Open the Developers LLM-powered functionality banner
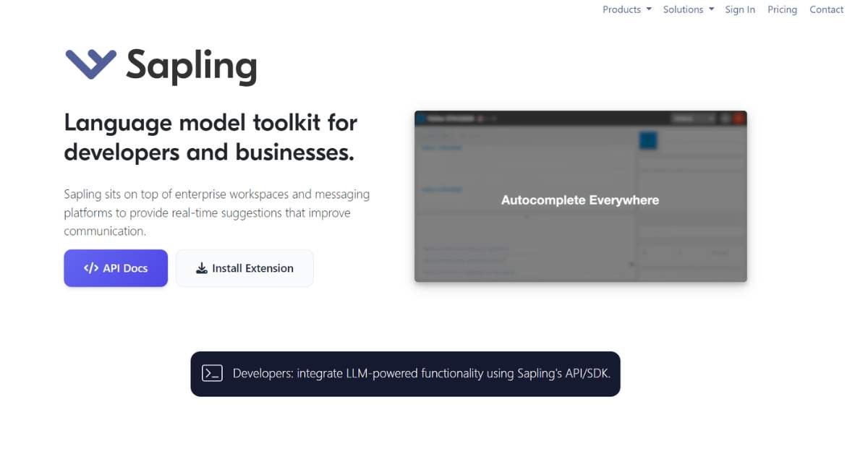This screenshot has height=454, width=868. click(x=405, y=374)
